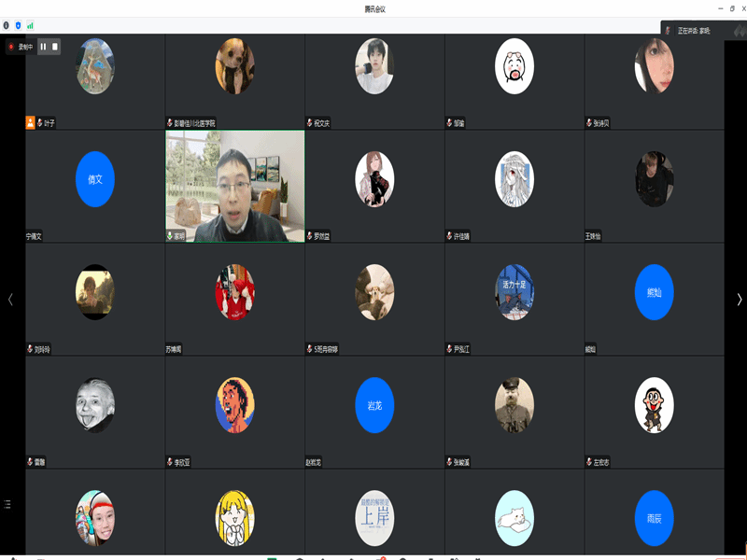Image resolution: width=747 pixels, height=560 pixels.
Task: Stop the meeting recording
Action: coord(55,46)
